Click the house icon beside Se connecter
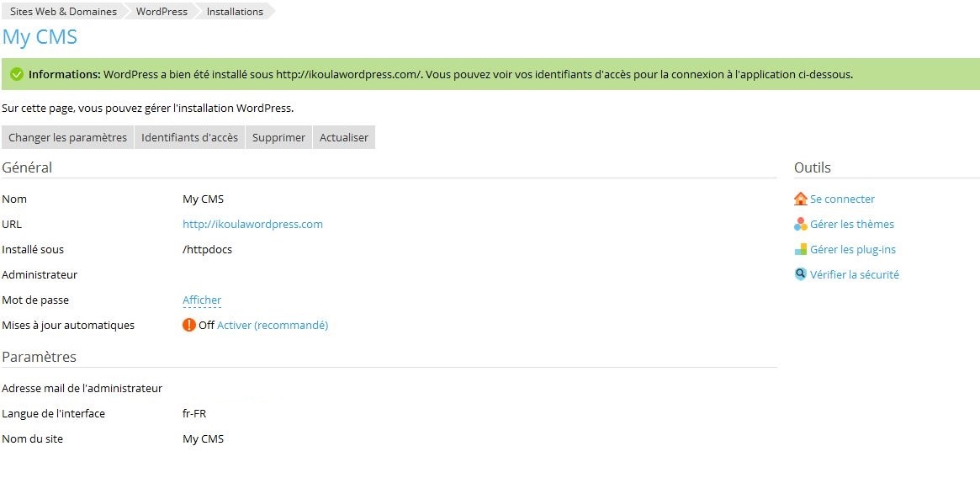The width and height of the screenshot is (980, 478). pyautogui.click(x=800, y=199)
